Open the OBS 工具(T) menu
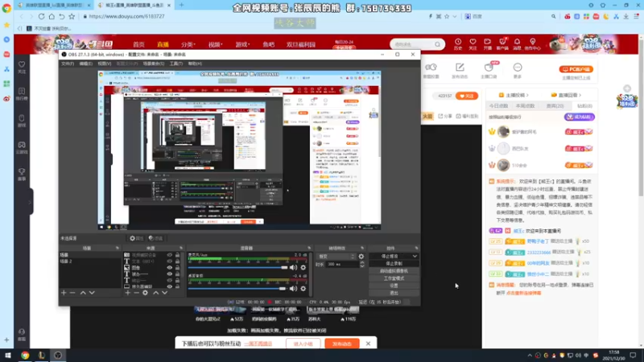The width and height of the screenshot is (644, 362). click(x=175, y=64)
